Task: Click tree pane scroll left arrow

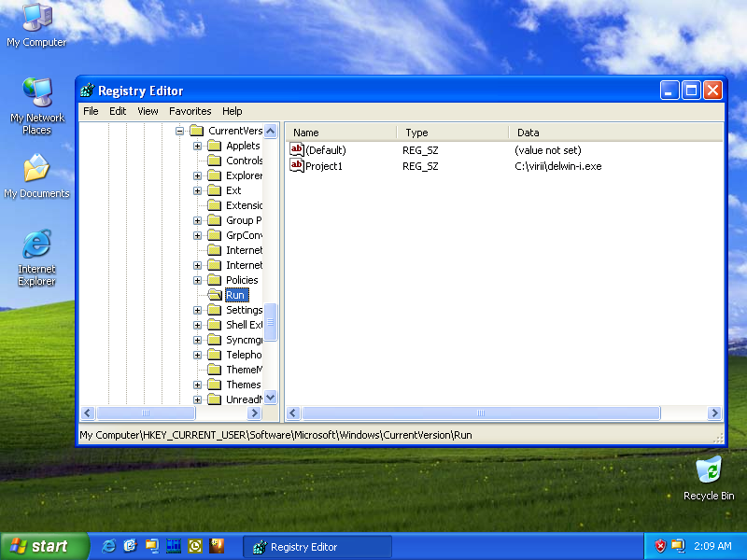Action: (88, 413)
